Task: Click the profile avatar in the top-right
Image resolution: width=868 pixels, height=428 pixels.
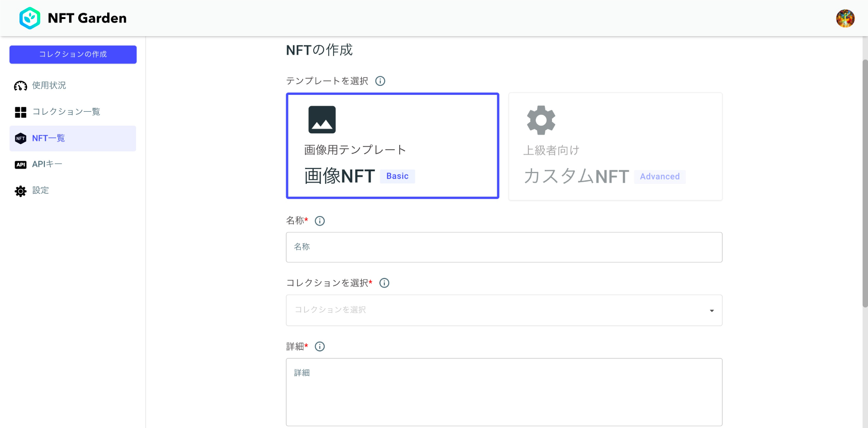Action: pos(846,18)
